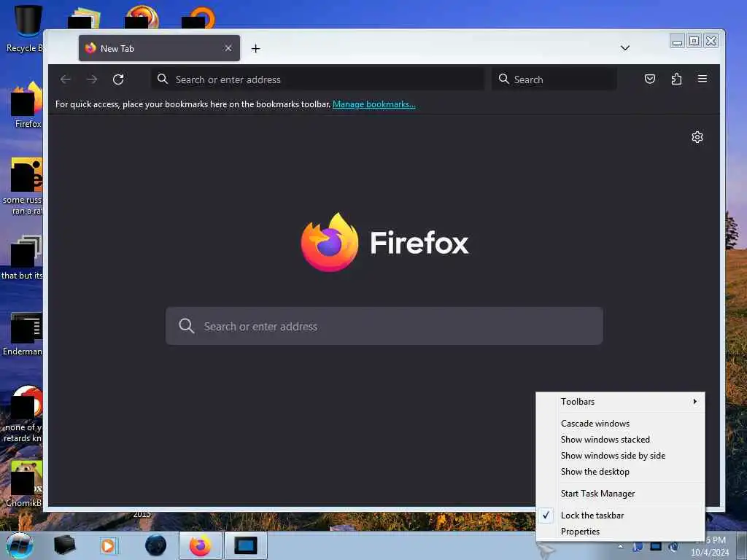Select the Enderman desktop icon
This screenshot has height=560, width=747.
(24, 335)
